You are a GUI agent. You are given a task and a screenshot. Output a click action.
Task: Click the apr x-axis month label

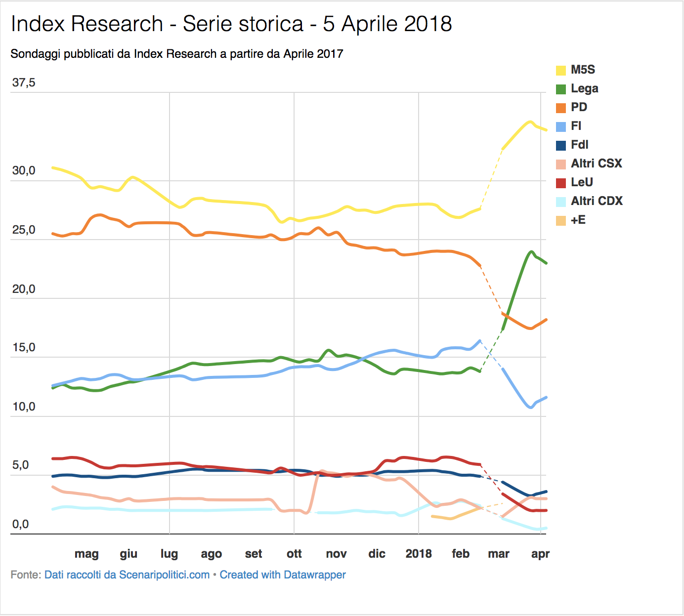click(540, 554)
